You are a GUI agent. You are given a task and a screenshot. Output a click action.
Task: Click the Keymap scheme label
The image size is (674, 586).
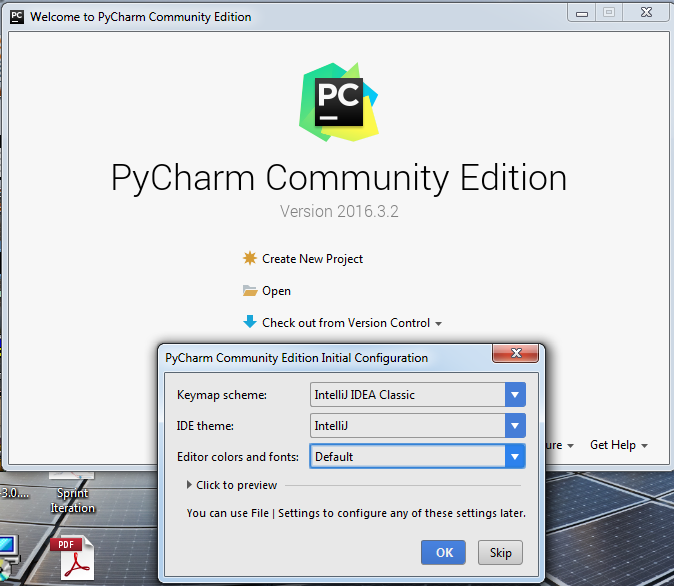tap(222, 395)
